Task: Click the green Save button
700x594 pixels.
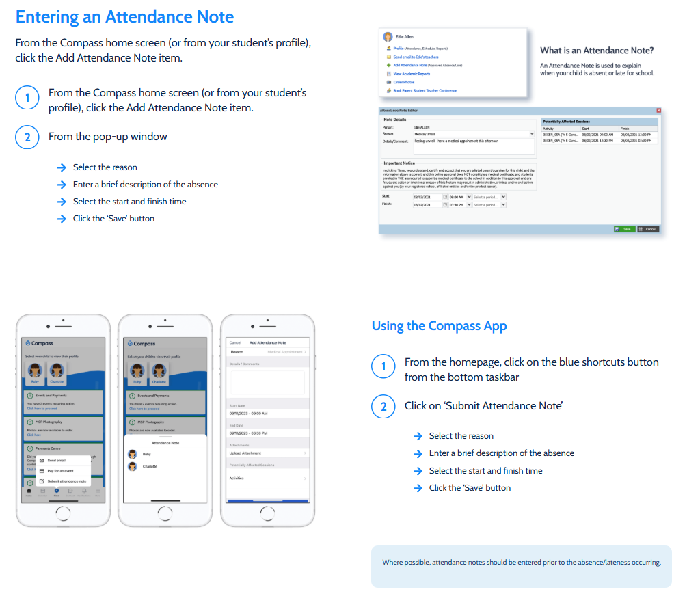Action: click(624, 229)
